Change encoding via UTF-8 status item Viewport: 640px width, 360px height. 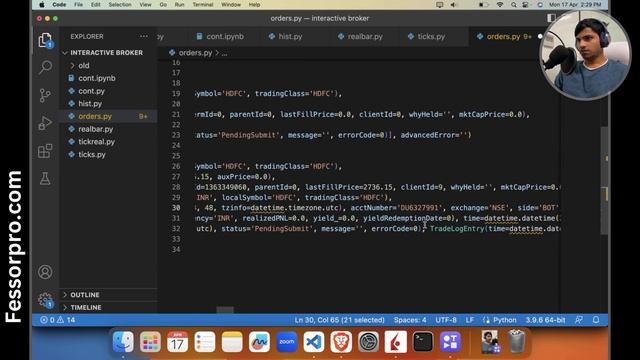click(x=446, y=320)
